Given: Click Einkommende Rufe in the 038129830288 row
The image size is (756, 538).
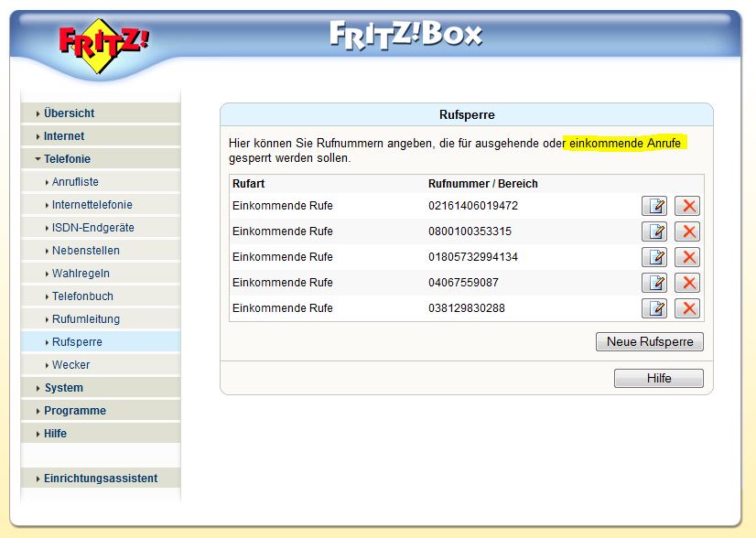Looking at the screenshot, I should (283, 308).
